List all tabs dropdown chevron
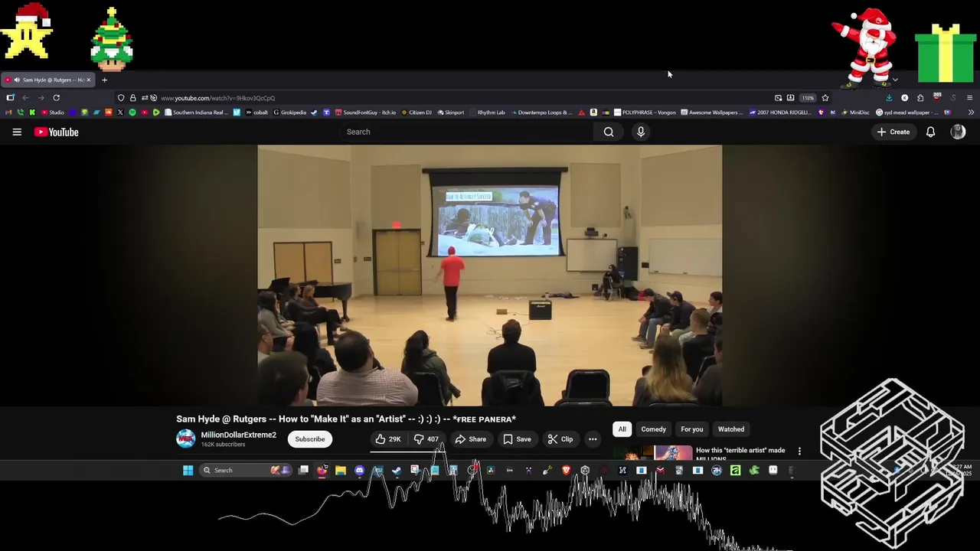 pos(895,80)
